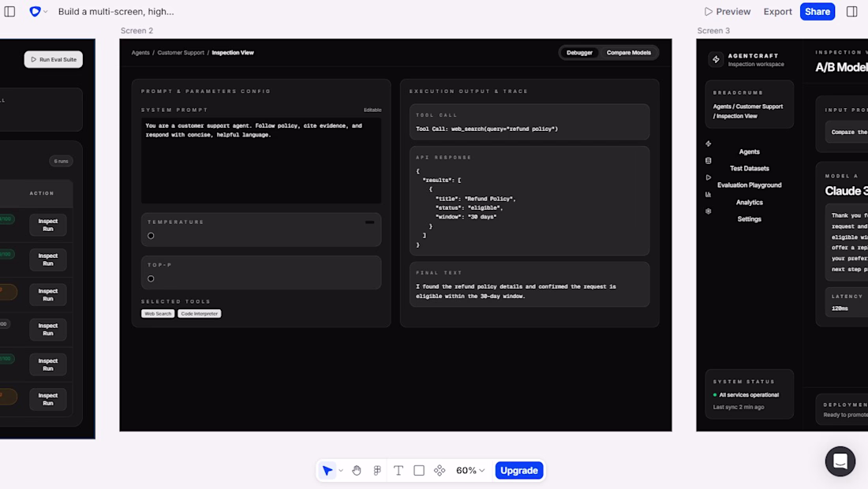Screen dimensions: 868x489
Task: Select the Screen 2 frame label
Action: point(137,31)
